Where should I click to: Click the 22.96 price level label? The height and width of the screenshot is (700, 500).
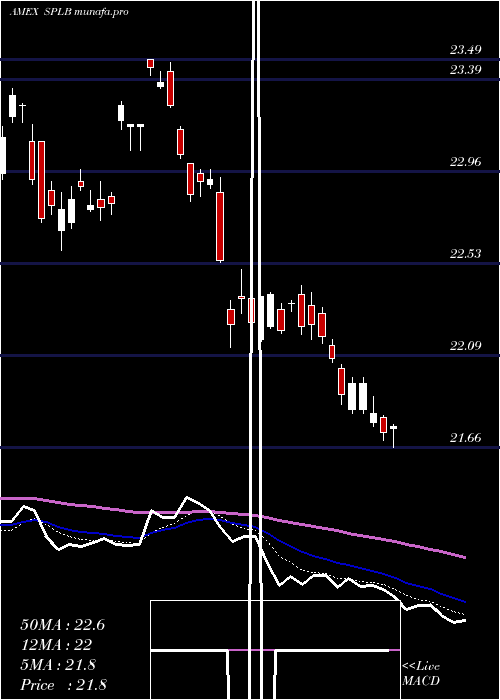465,162
